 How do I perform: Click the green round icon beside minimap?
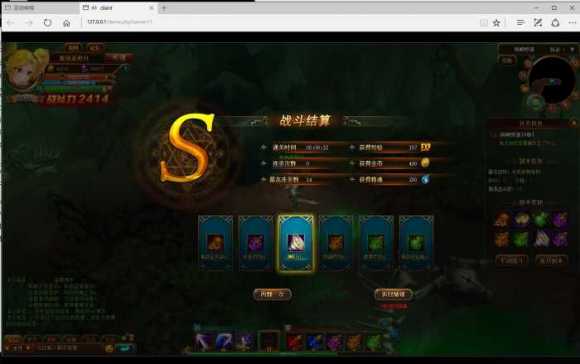click(x=535, y=102)
